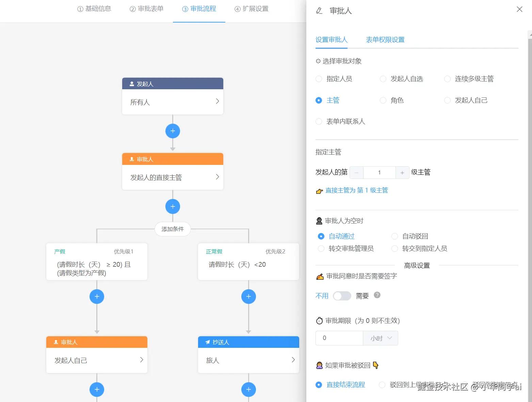Image resolution: width=532 pixels, height=402 pixels.
Task: Increase the supervisor level with plus
Action: pos(402,173)
